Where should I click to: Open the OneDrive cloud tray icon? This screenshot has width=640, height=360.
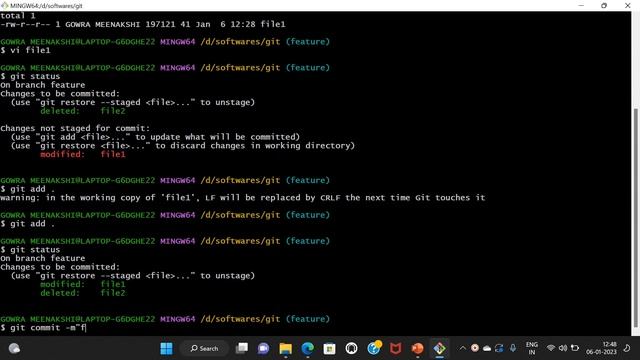487,349
